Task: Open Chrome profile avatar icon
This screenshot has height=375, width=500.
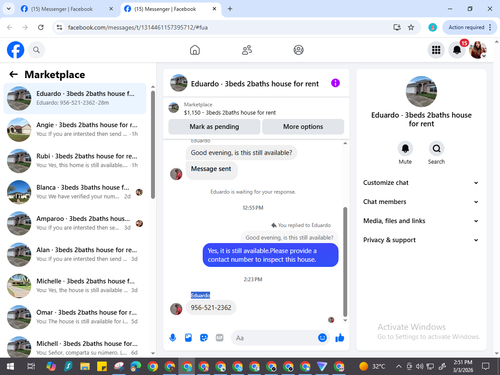Action: [432, 27]
